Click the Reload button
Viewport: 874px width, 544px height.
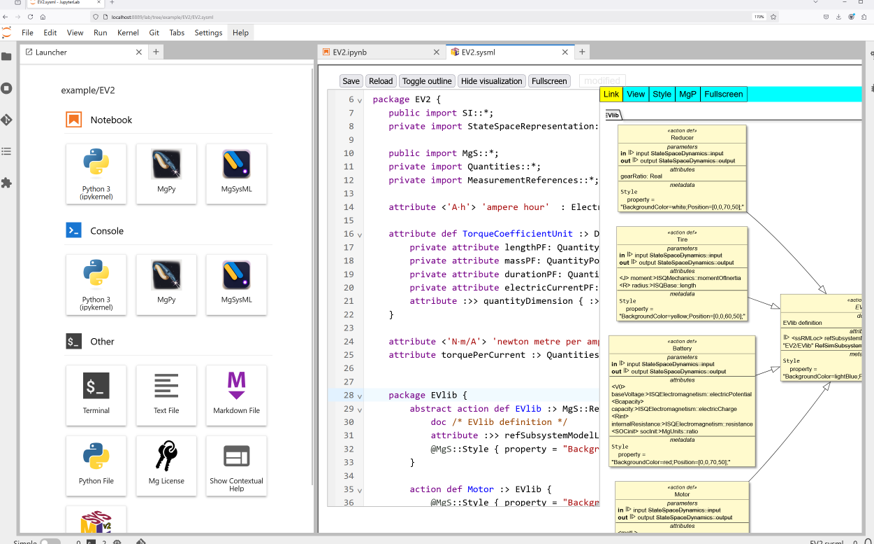pos(381,81)
